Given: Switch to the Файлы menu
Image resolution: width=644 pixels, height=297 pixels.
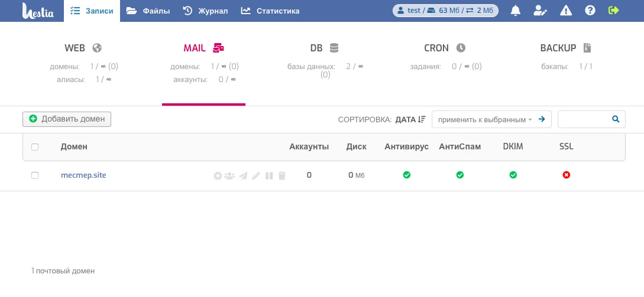Looking at the screenshot, I should 148,11.
